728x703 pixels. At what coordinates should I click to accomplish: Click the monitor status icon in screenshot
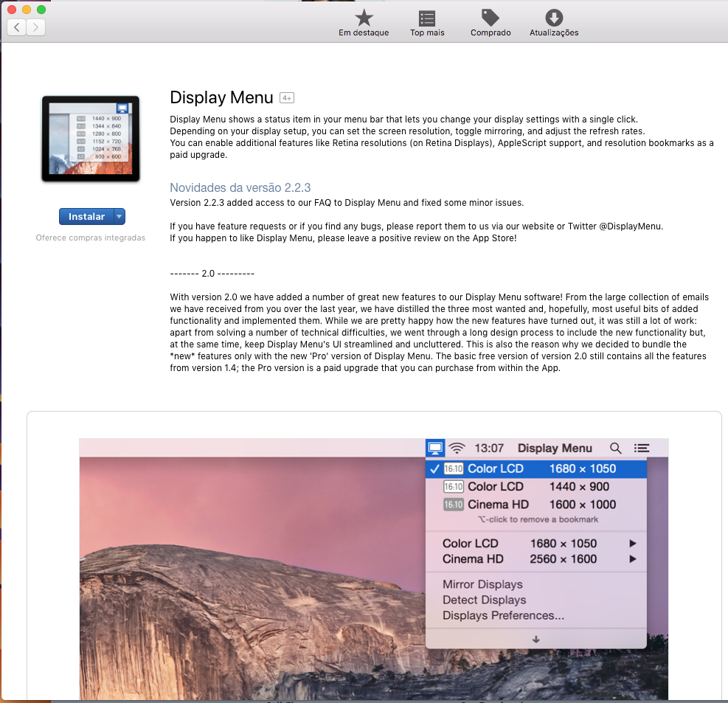click(x=435, y=448)
